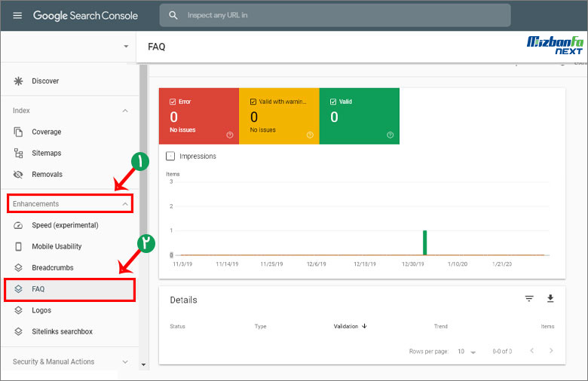The width and height of the screenshot is (588, 381).
Task: Click the sidebar scrollbar down arrow
Action: click(143, 364)
